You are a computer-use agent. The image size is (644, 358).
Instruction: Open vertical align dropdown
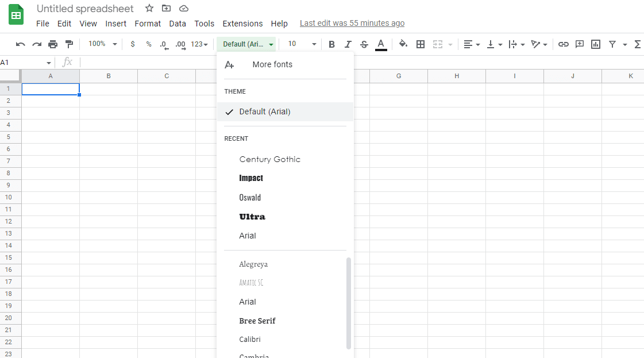point(495,44)
